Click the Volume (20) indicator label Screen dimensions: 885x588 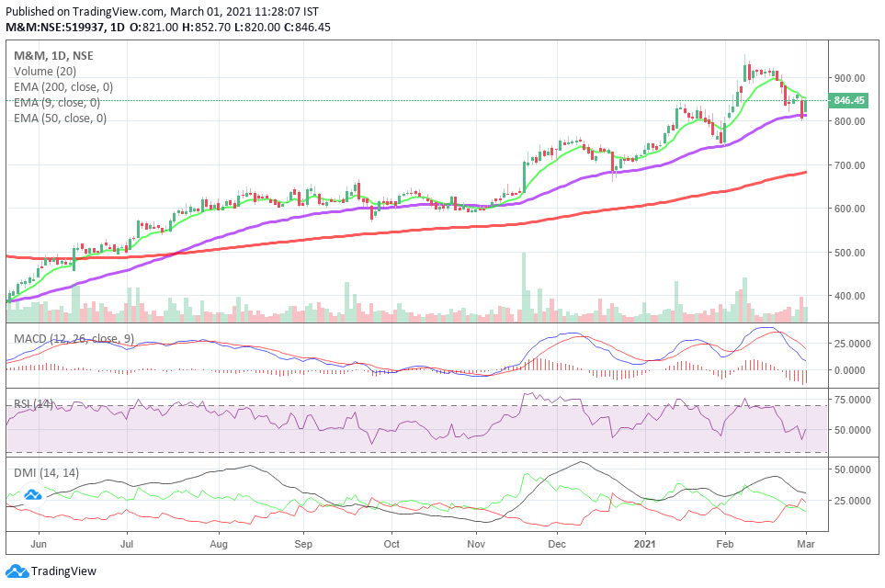[x=45, y=71]
